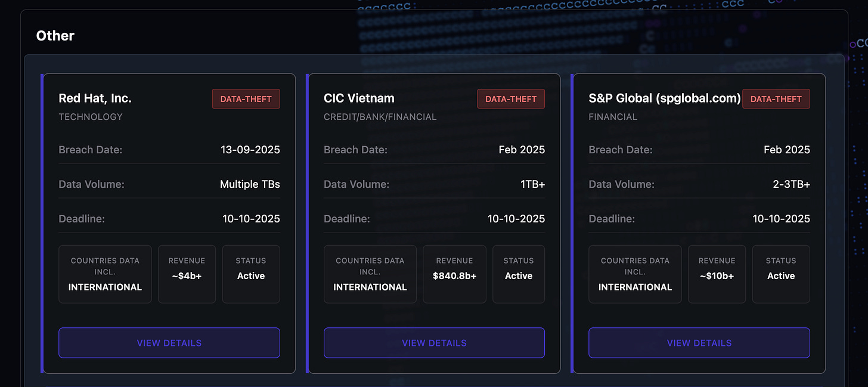This screenshot has width=868, height=387.
Task: Select the S&P Global (spglobal.com) title
Action: 665,98
